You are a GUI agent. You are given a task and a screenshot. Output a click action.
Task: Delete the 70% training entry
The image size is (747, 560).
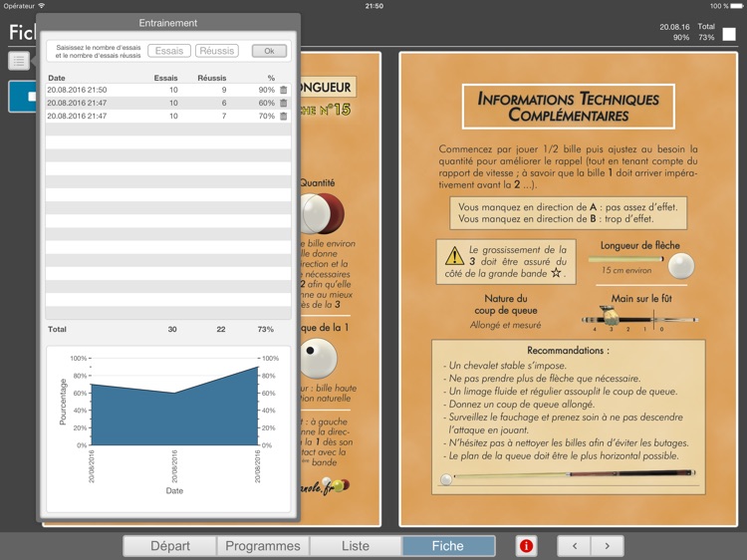tap(284, 116)
